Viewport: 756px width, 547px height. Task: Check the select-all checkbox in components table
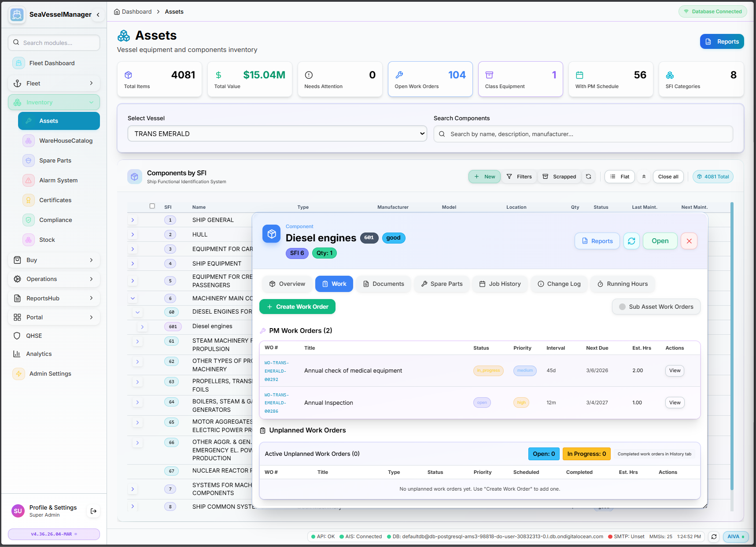click(152, 206)
